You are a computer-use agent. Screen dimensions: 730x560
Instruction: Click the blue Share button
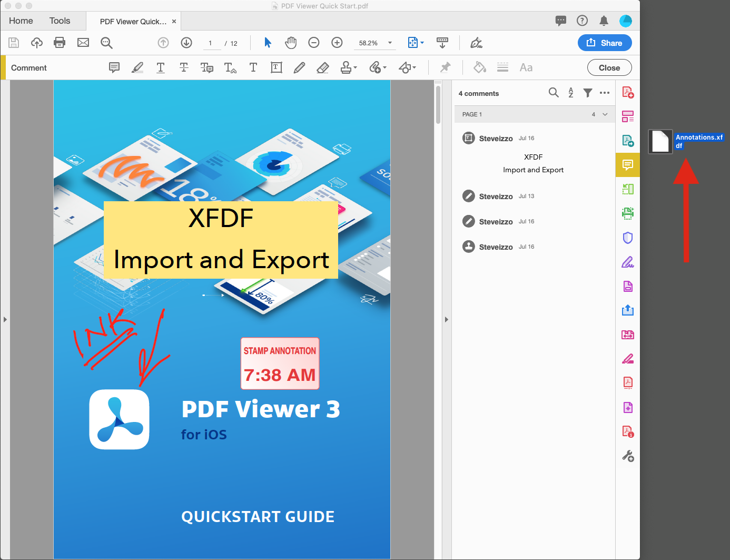click(x=605, y=43)
